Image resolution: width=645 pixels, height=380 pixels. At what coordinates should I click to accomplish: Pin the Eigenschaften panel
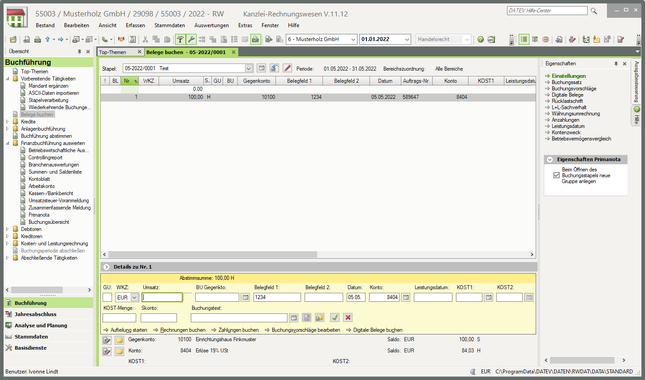point(616,64)
